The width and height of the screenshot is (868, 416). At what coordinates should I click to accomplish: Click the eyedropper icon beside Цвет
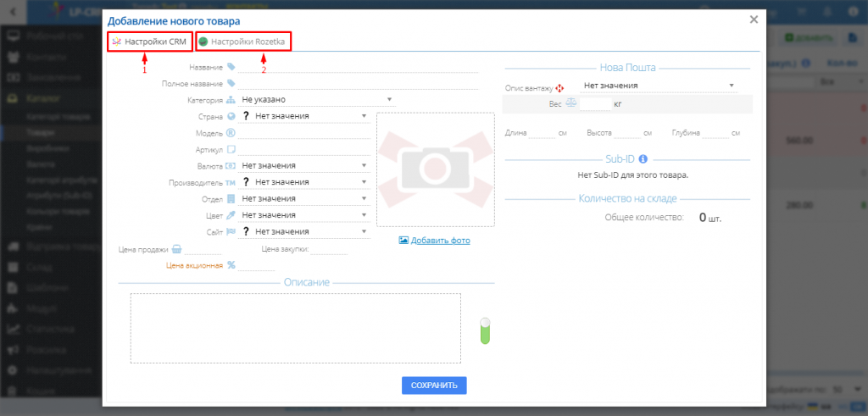tap(231, 215)
